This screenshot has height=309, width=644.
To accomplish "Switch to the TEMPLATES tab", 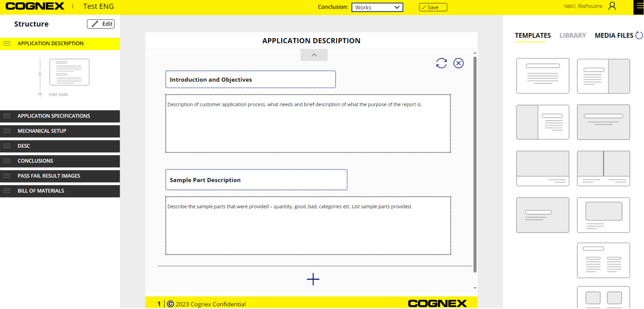I will pos(532,36).
